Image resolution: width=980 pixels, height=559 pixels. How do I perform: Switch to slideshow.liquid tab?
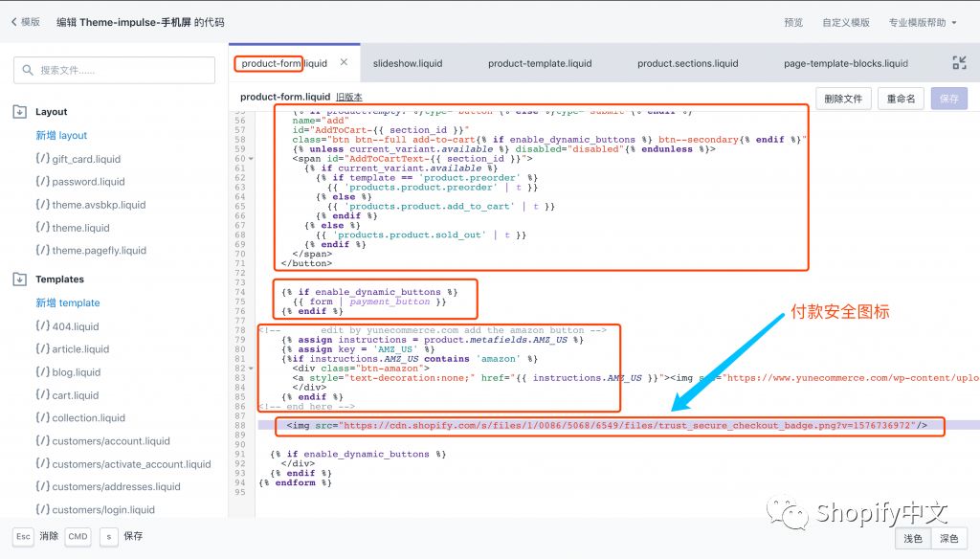pyautogui.click(x=408, y=63)
